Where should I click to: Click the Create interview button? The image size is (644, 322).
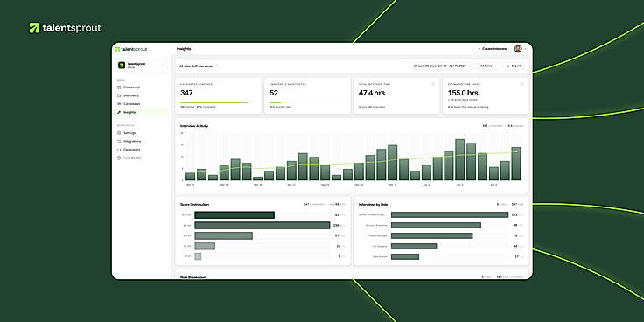tap(492, 49)
